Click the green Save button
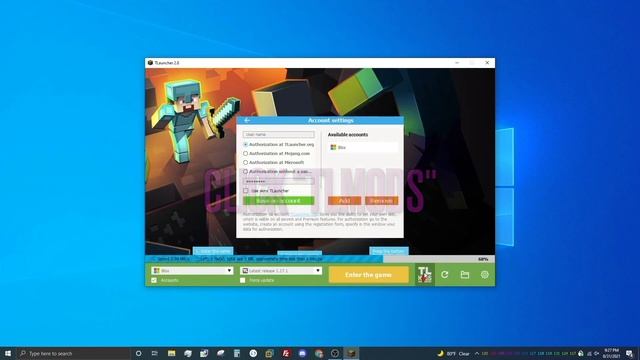The image size is (640, 360). tap(279, 201)
